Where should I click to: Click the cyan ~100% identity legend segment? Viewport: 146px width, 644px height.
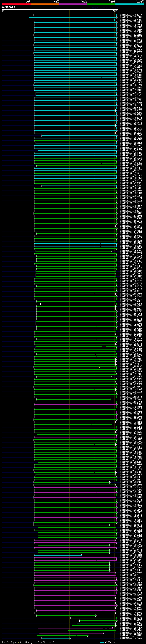130,4
